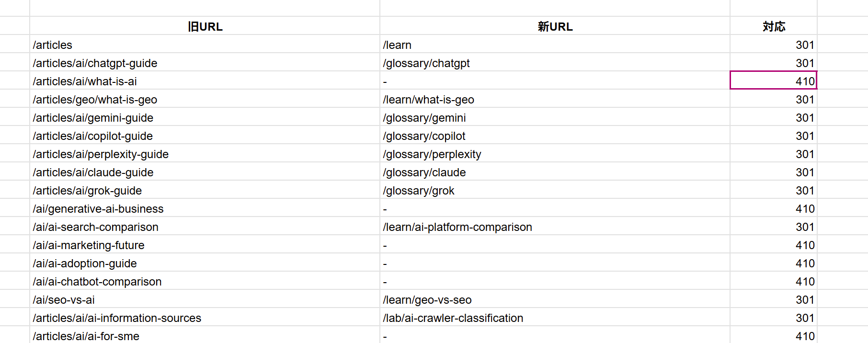
Task: Click the highlighted 410 cell for what-is-ai
Action: [774, 81]
